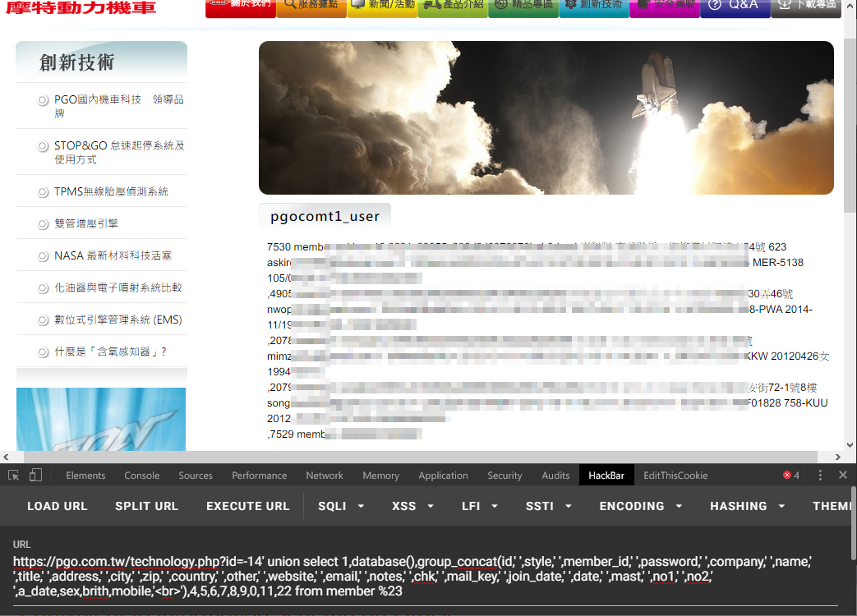Click the page horizontal scrollbar thumb

421,457
